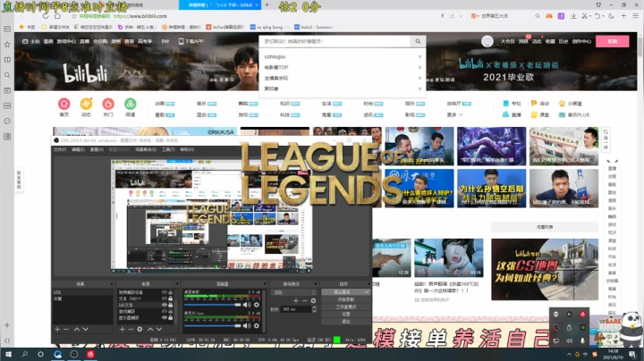Click the bilibili search magnifier icon
Image resolution: width=644 pixels, height=361 pixels.
[x=418, y=41]
